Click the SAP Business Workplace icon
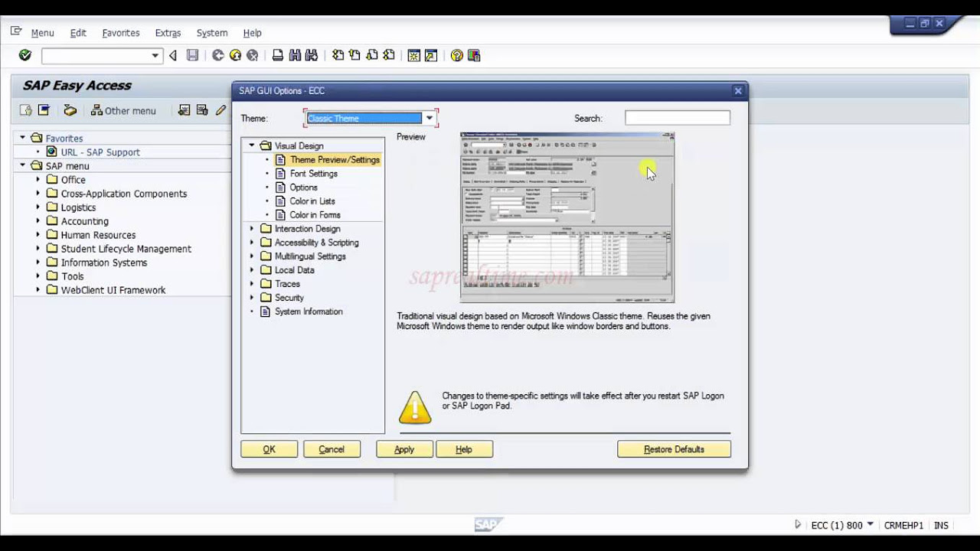Screen dimensions: 980x551 coord(70,110)
